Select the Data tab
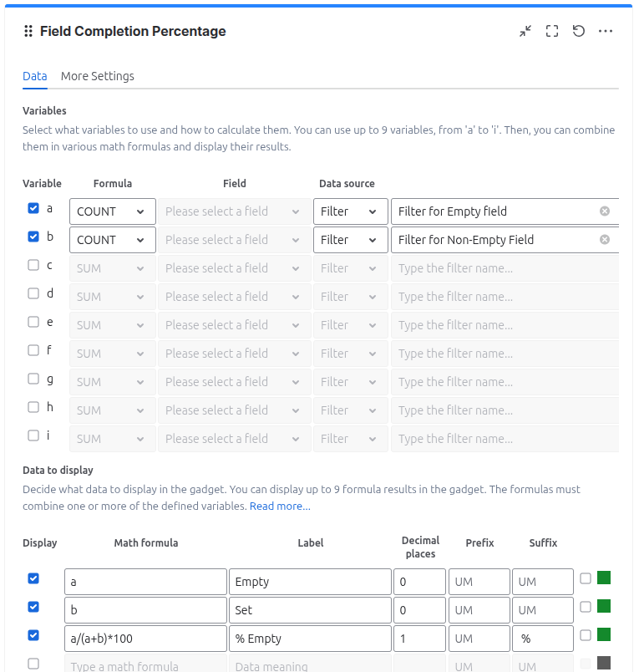639x672 pixels. tap(34, 76)
